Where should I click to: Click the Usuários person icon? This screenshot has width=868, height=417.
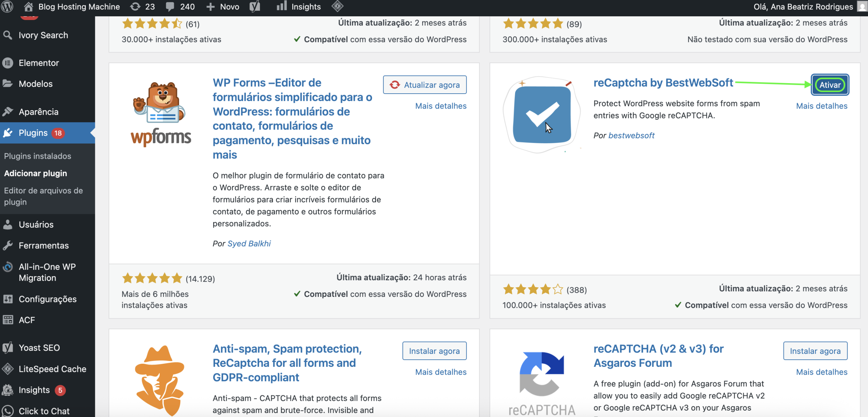pyautogui.click(x=7, y=224)
